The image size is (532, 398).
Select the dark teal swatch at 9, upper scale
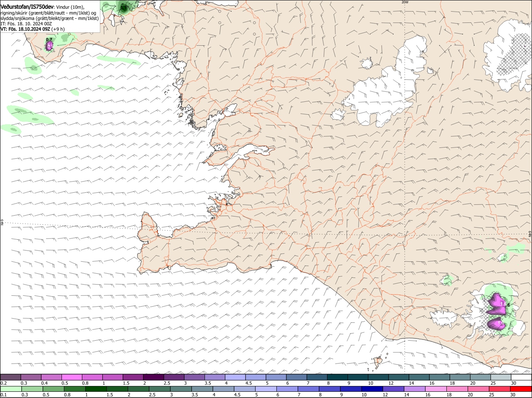(357, 377)
